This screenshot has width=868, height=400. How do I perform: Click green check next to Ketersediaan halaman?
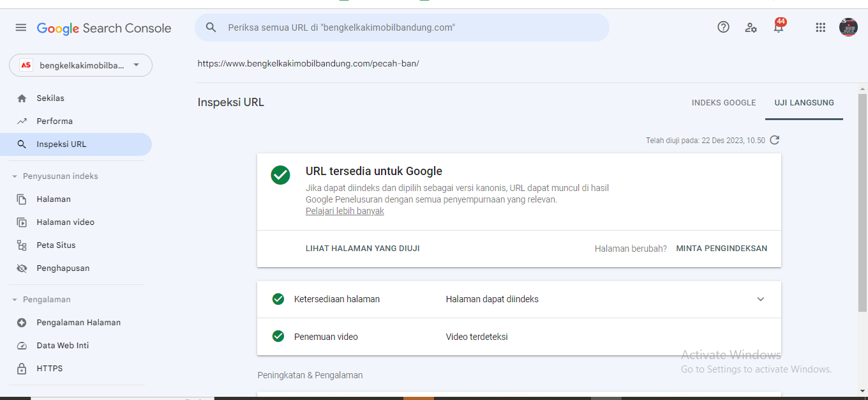pyautogui.click(x=278, y=299)
